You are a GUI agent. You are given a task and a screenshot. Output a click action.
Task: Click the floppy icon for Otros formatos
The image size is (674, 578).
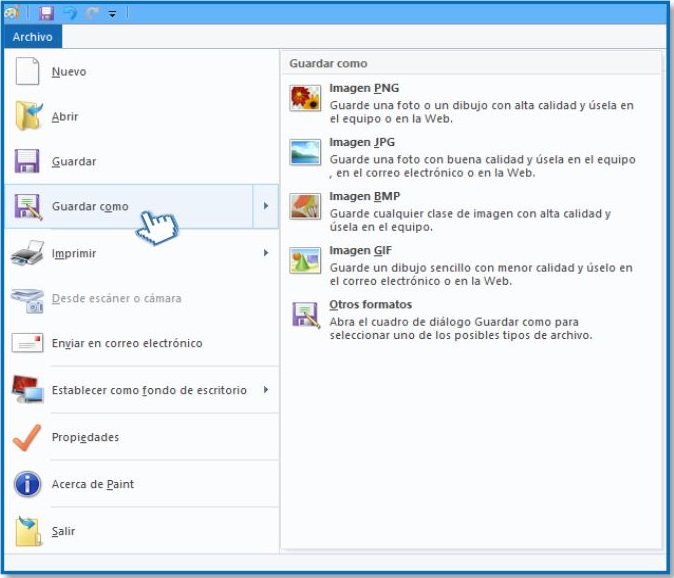(x=306, y=315)
